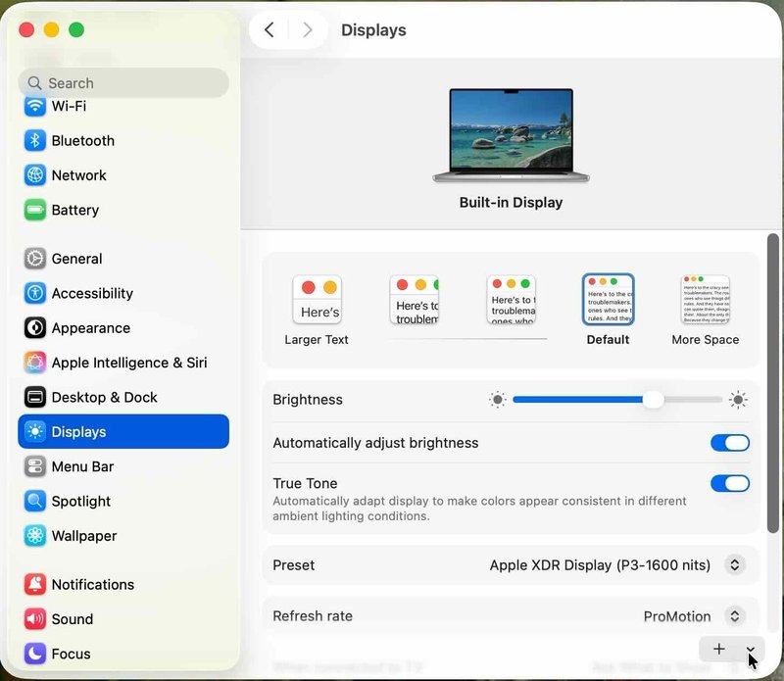Open Desktop & Dock settings pane

[x=123, y=397]
